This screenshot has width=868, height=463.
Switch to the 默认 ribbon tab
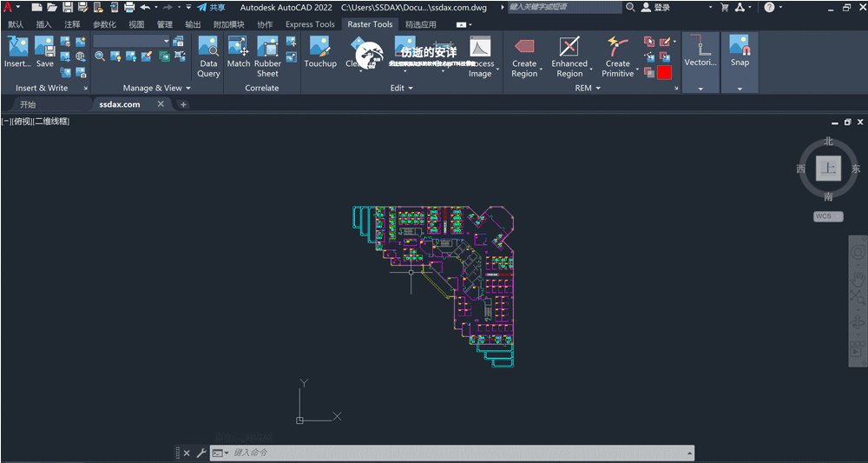16,24
